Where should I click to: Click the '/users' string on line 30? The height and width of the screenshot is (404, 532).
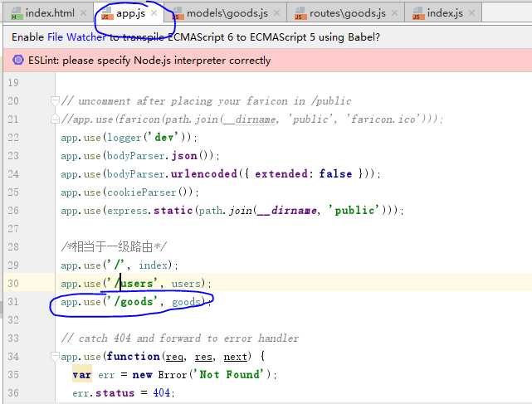pos(134,283)
